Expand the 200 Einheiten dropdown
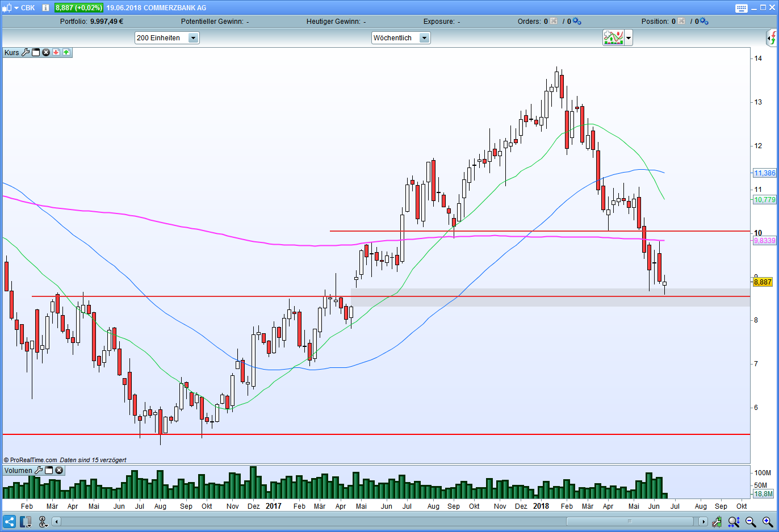779x532 pixels. (x=193, y=38)
